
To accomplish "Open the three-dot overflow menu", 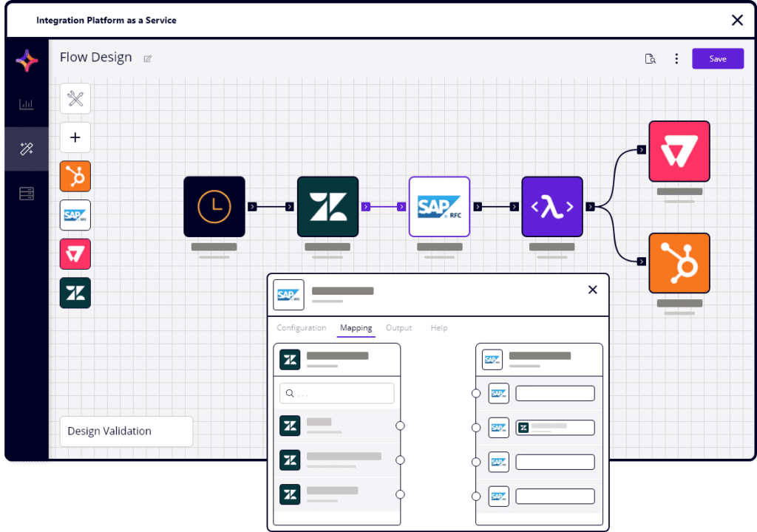I will click(676, 58).
